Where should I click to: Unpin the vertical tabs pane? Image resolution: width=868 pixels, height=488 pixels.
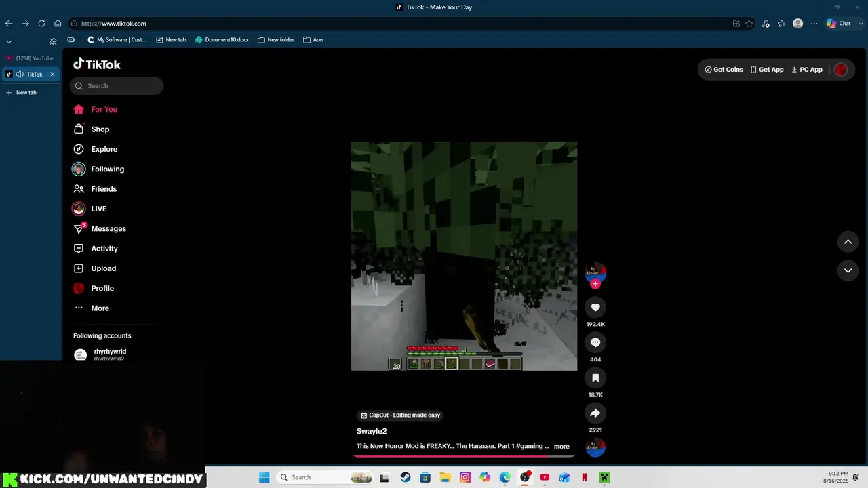pyautogui.click(x=53, y=41)
